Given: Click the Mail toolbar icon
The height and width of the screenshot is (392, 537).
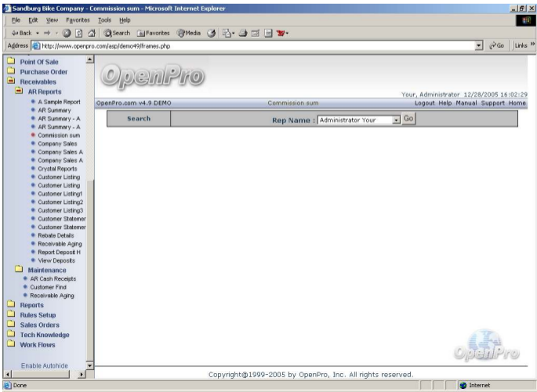Looking at the screenshot, I should [228, 33].
